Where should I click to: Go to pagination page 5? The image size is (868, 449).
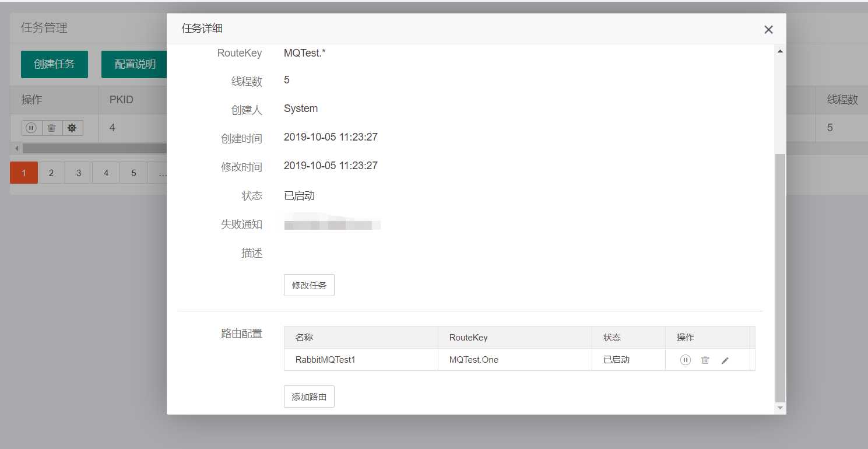[133, 173]
